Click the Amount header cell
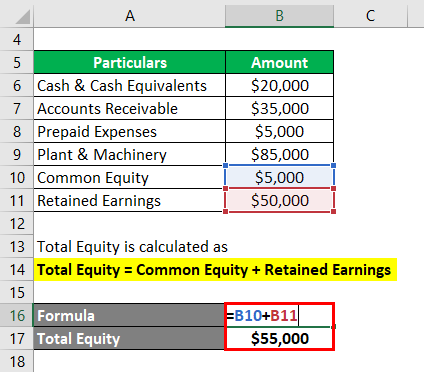Viewport: 424px width, 372px height. coord(279,62)
